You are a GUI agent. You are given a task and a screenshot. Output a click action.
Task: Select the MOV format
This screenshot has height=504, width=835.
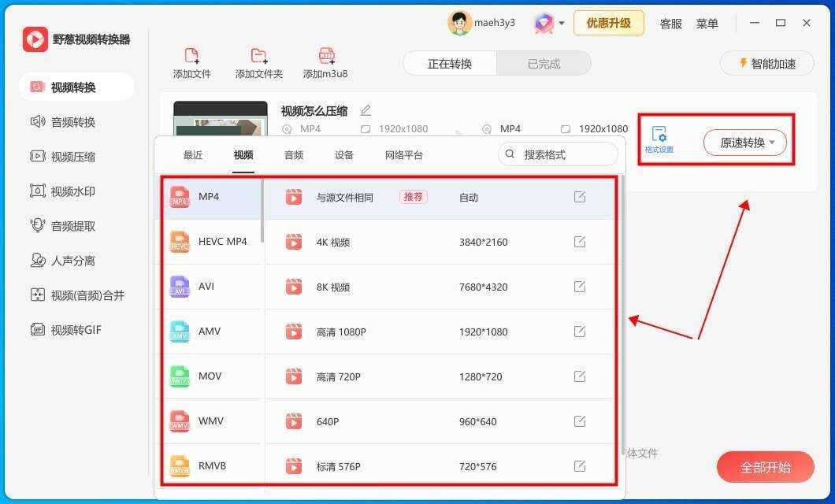click(x=212, y=376)
